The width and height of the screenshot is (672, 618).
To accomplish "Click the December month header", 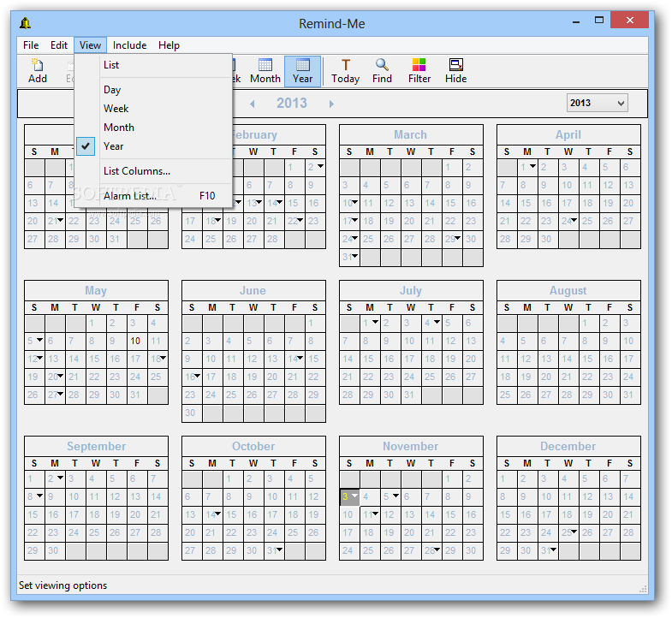I will 568,446.
